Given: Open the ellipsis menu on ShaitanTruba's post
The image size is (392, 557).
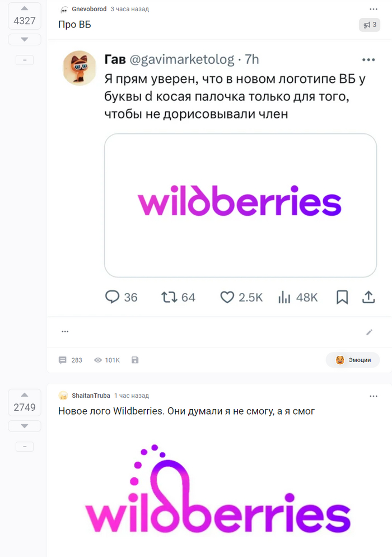Looking at the screenshot, I should click(373, 396).
